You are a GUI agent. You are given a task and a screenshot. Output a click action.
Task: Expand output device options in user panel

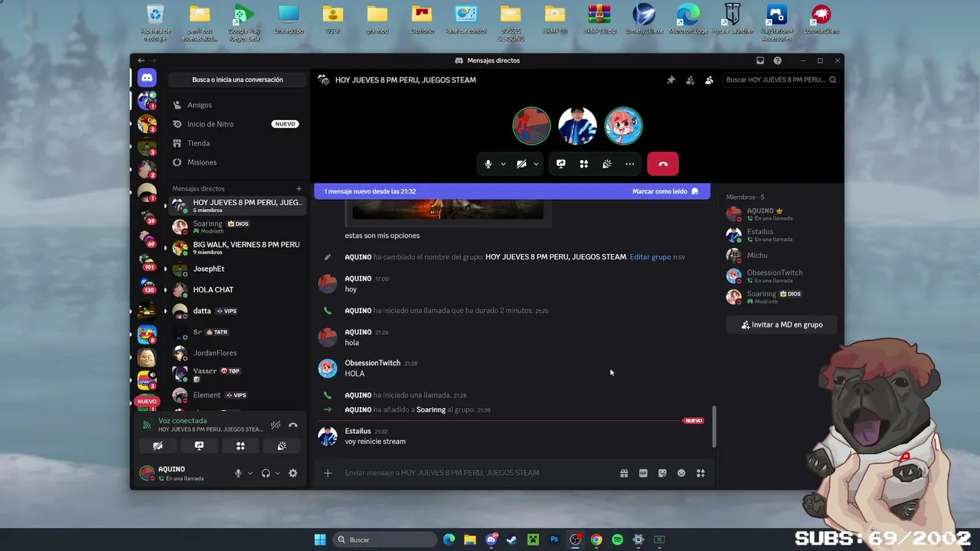pyautogui.click(x=277, y=473)
